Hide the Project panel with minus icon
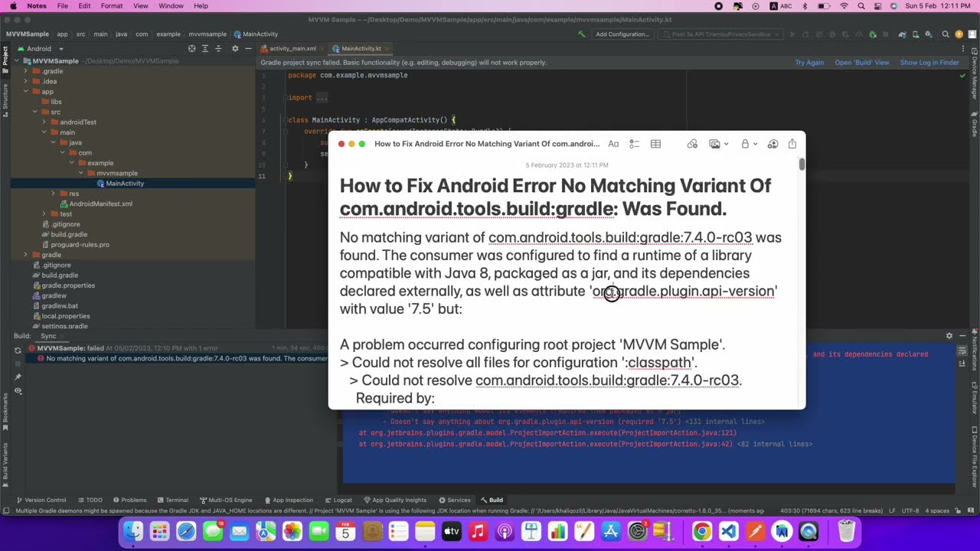 click(x=248, y=48)
